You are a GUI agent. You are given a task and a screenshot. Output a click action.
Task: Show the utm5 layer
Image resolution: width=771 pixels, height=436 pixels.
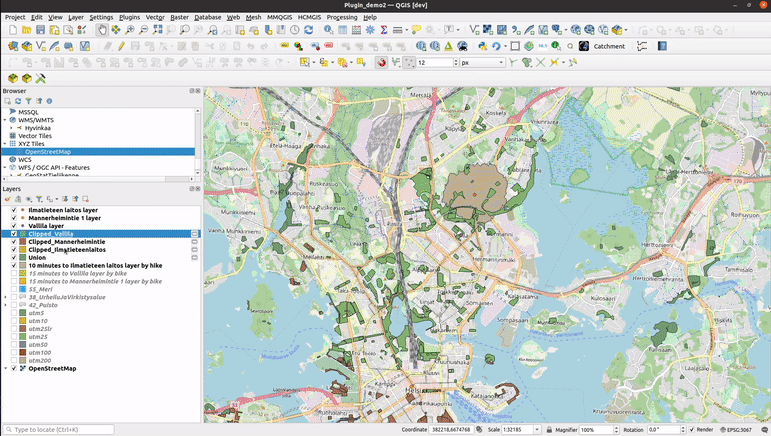click(14, 313)
